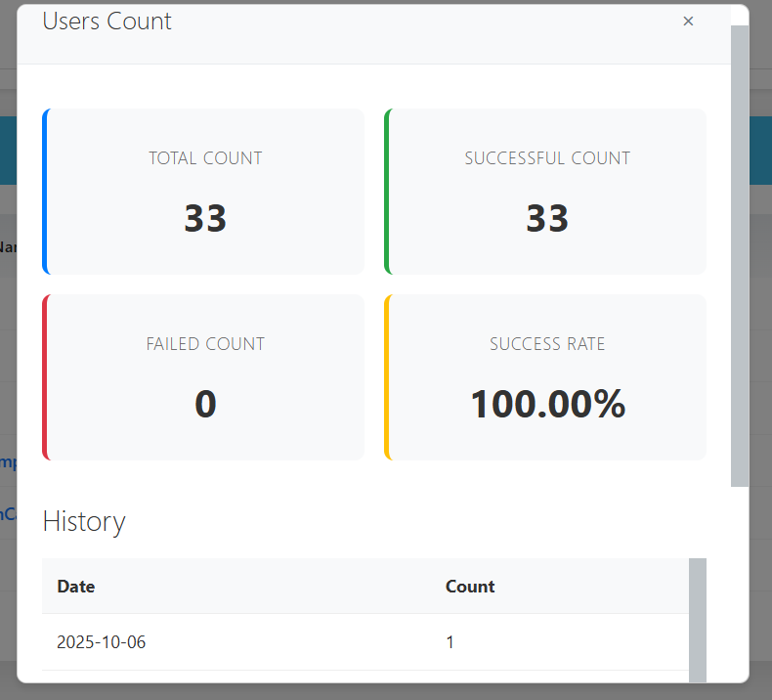The image size is (772, 700).
Task: Click the SUCCESSFUL COUNT label
Action: (x=547, y=158)
